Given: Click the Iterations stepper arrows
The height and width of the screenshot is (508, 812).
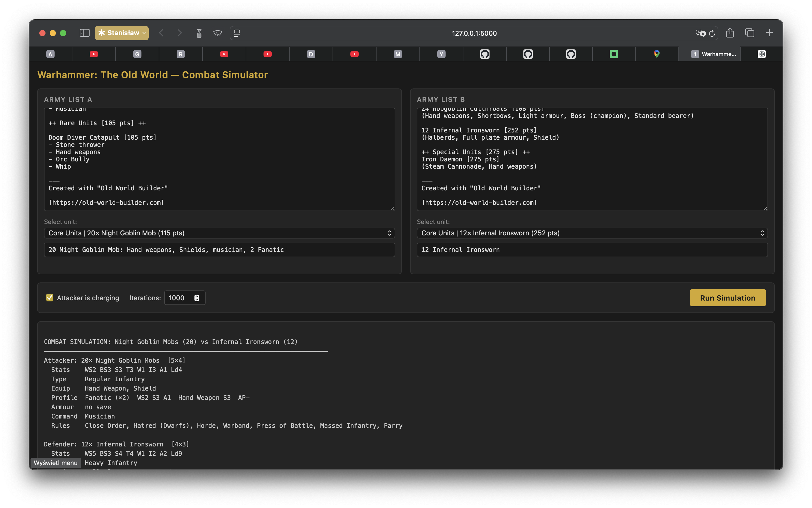Looking at the screenshot, I should (197, 298).
